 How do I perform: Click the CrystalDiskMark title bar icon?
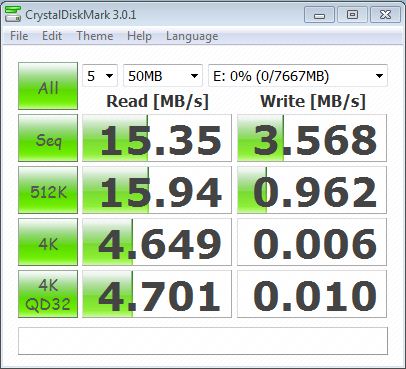tap(12, 14)
